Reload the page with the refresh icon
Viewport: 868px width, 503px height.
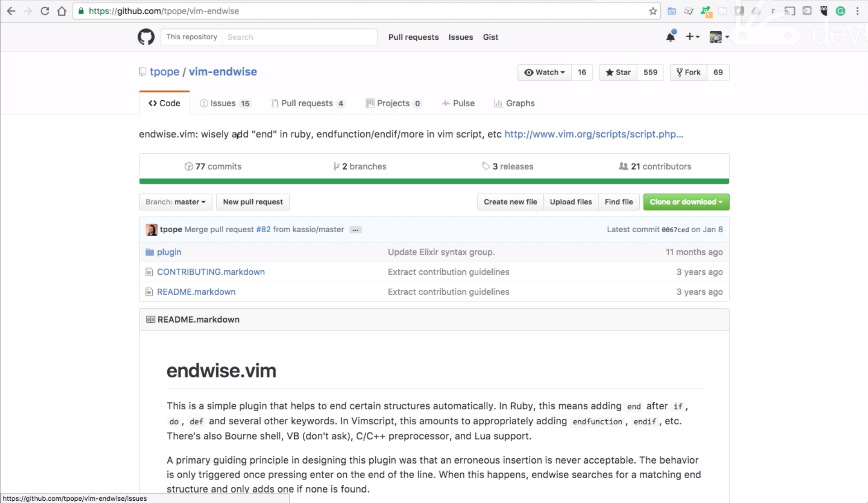(x=45, y=11)
